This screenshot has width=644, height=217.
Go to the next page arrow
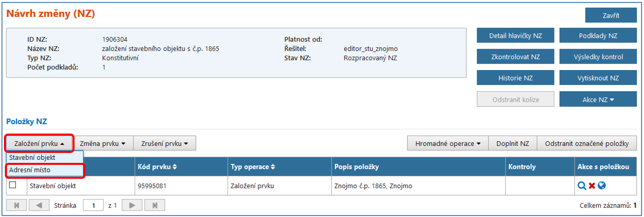pyautogui.click(x=132, y=205)
